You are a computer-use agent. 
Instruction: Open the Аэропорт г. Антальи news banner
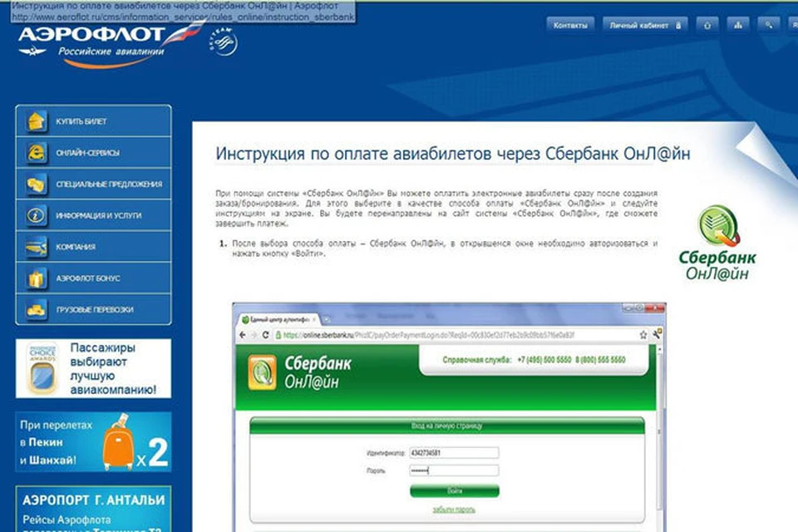(x=93, y=509)
